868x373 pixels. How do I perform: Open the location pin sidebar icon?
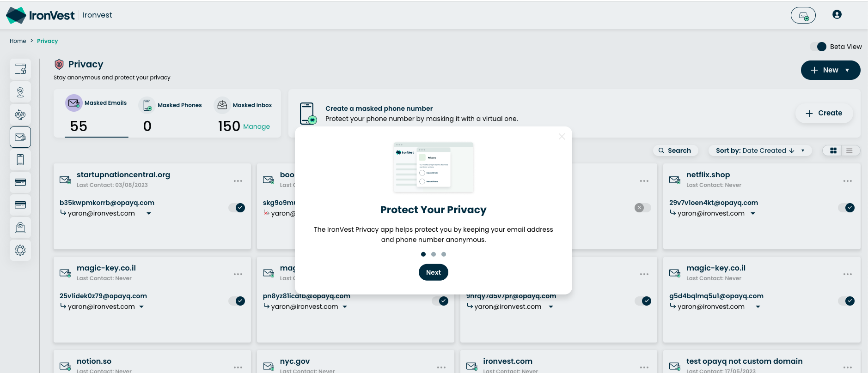click(x=20, y=92)
